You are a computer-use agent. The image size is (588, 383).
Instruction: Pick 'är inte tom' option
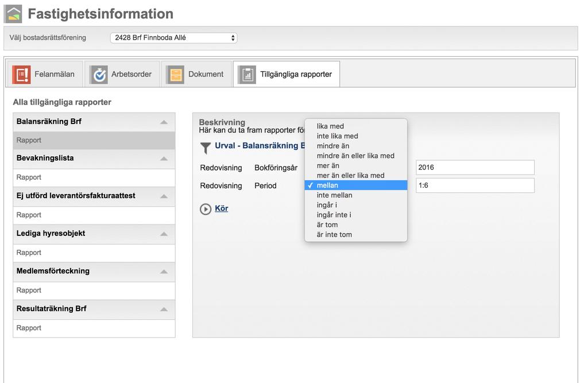point(356,234)
